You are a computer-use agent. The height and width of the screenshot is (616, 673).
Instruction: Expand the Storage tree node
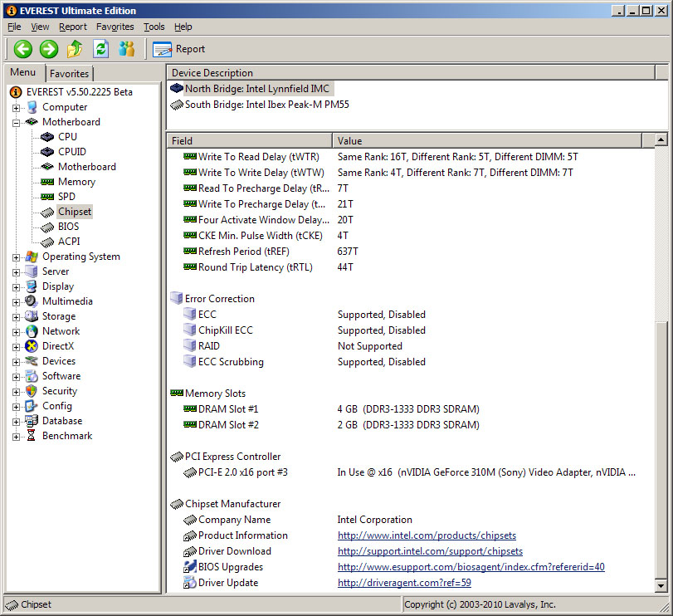[16, 317]
